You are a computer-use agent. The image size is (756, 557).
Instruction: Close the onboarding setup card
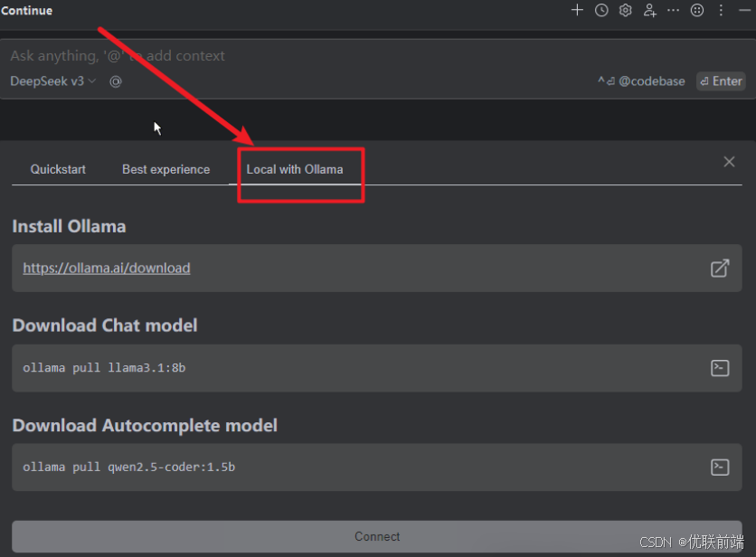tap(729, 162)
